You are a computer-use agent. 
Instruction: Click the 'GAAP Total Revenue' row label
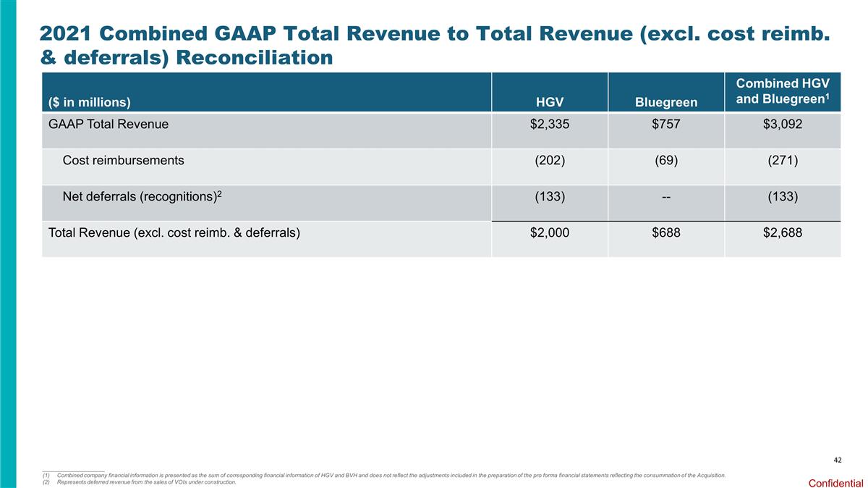109,124
